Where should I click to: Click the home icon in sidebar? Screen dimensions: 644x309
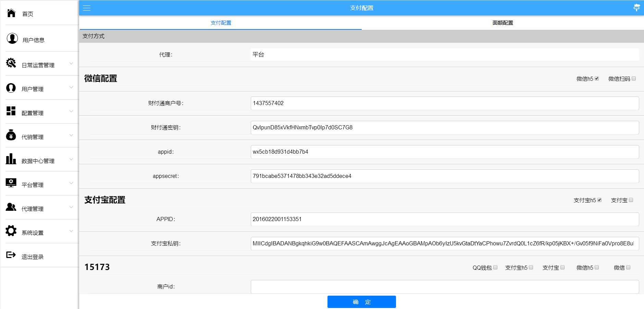[11, 13]
